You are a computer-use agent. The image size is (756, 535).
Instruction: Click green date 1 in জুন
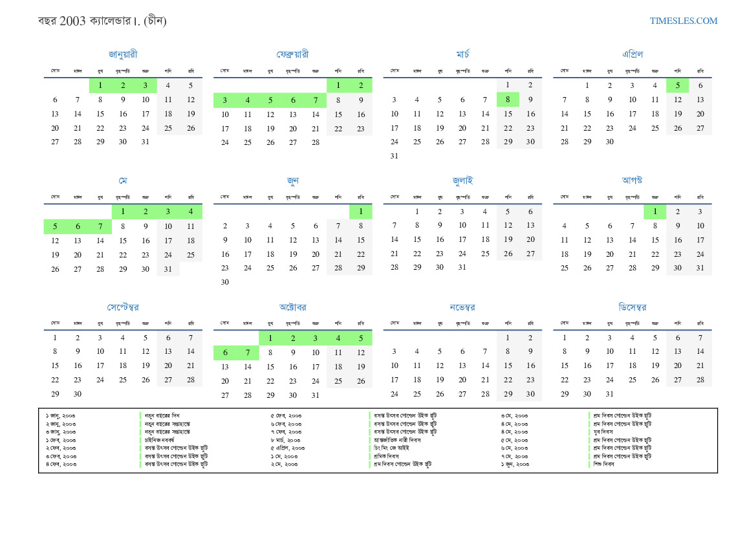click(361, 212)
